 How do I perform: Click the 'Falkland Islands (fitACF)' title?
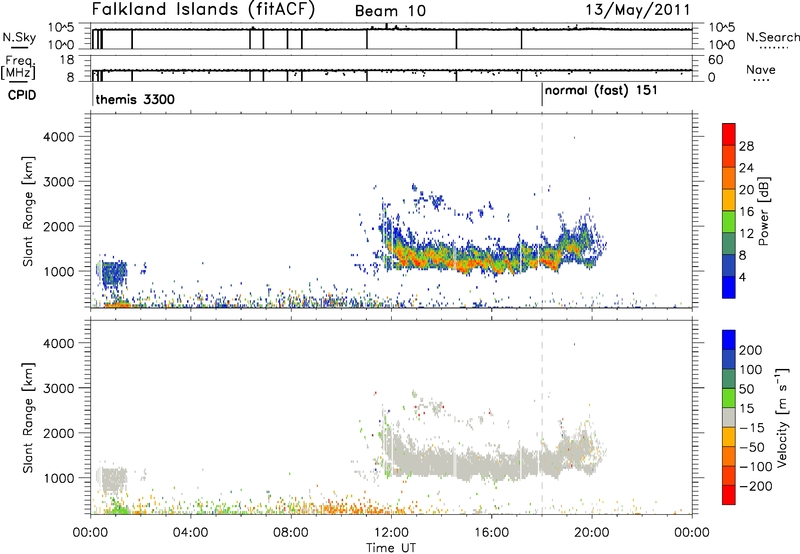[x=203, y=9]
